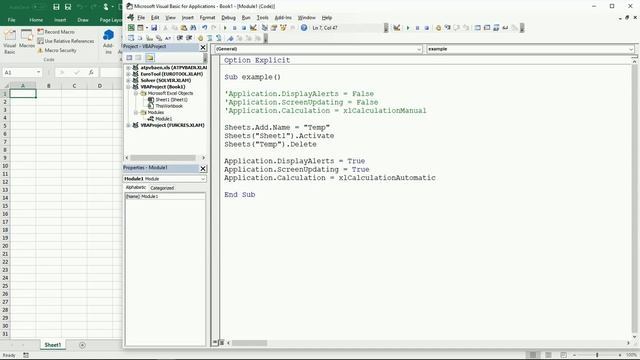Click the Break pause icon in Standard toolbar

235,28
